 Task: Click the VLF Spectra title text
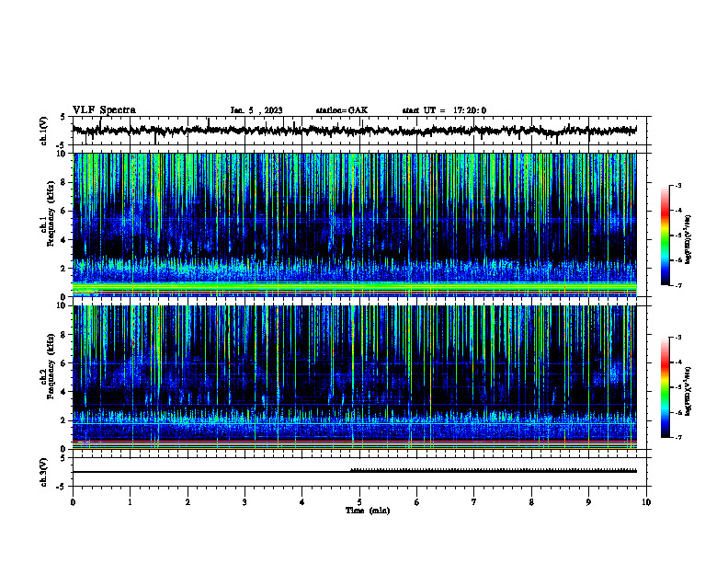pos(104,110)
